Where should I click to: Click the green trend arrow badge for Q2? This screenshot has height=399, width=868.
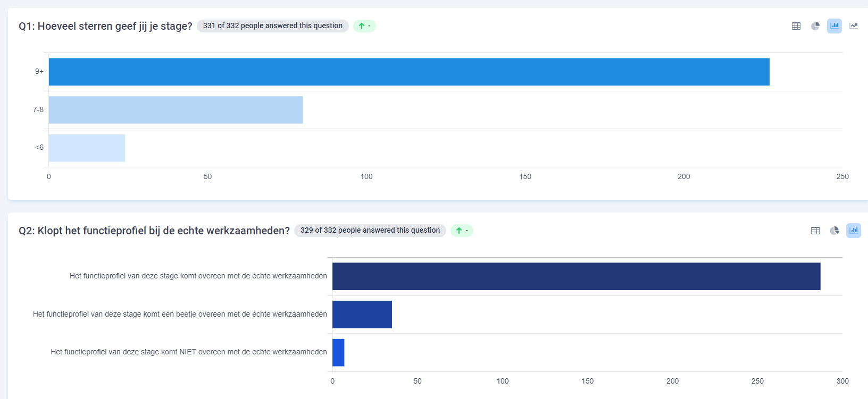point(462,231)
